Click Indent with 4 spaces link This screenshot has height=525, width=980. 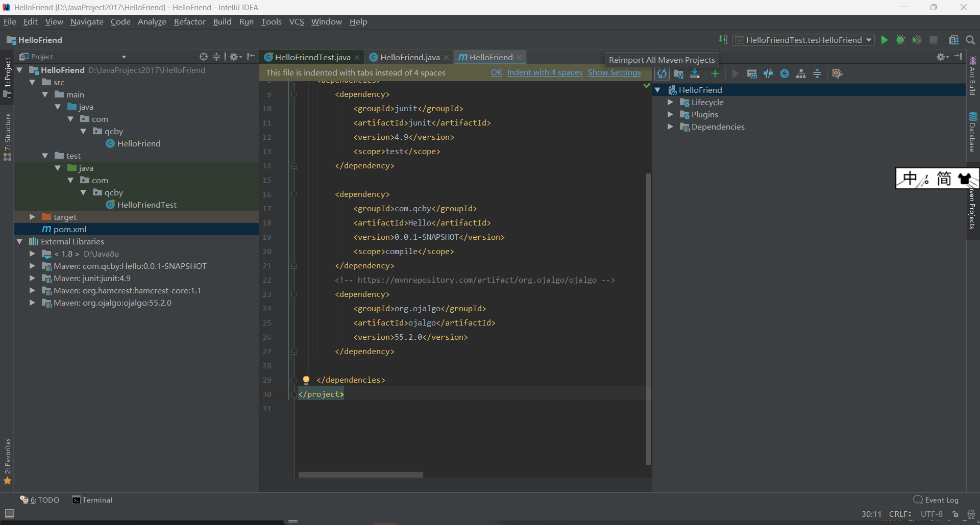tap(545, 72)
